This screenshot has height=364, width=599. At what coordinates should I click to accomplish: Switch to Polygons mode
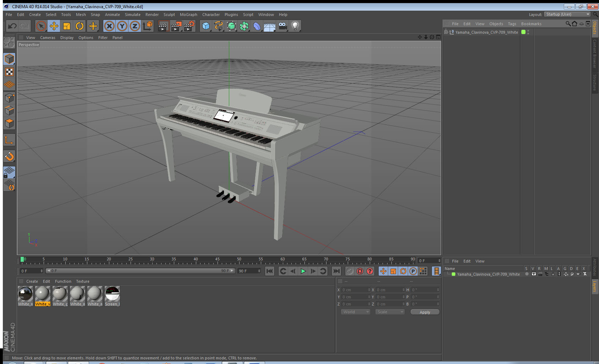[x=9, y=123]
